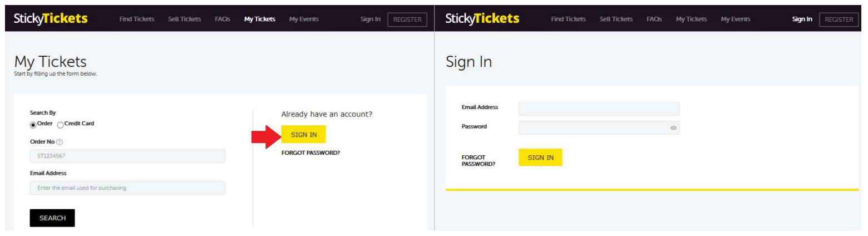
Task: Click yellow SIGN IN button under Password field
Action: click(540, 158)
